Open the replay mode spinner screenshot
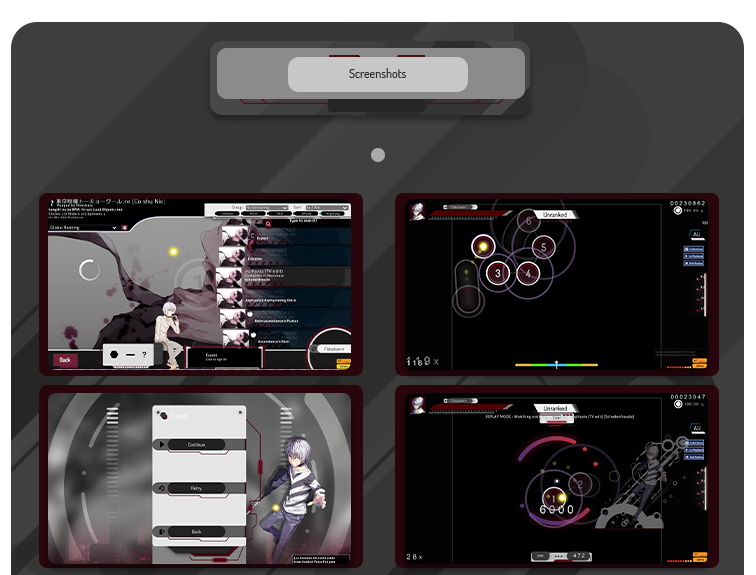 557,476
